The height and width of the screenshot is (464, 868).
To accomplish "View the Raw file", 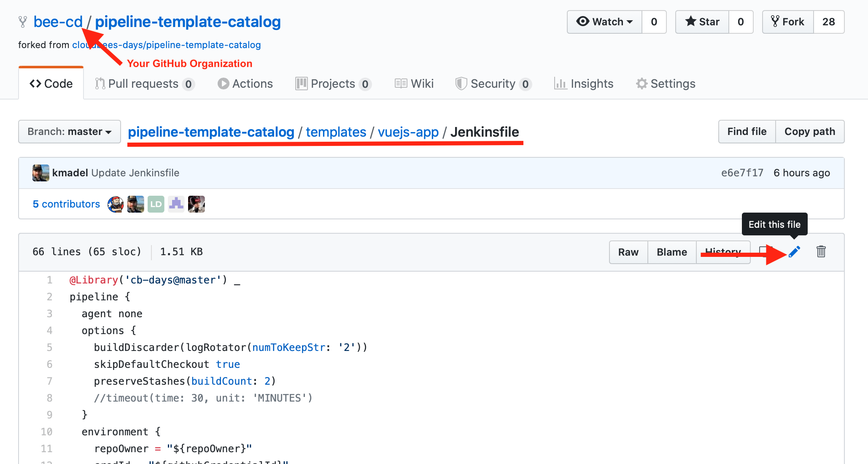I will coord(628,252).
